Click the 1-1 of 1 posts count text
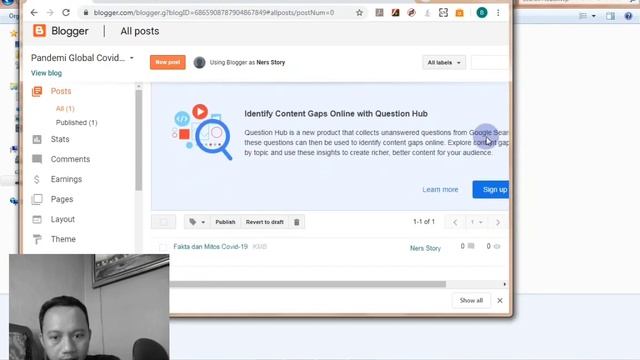This screenshot has height=360, width=640. coord(424,222)
